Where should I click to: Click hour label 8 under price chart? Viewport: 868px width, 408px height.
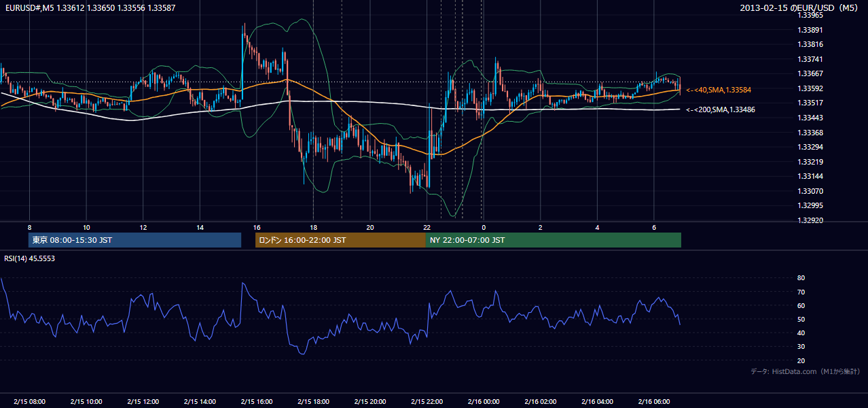point(29,227)
